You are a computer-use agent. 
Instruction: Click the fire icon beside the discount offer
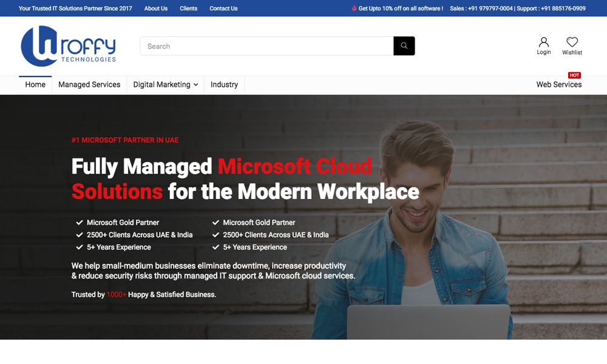click(354, 8)
